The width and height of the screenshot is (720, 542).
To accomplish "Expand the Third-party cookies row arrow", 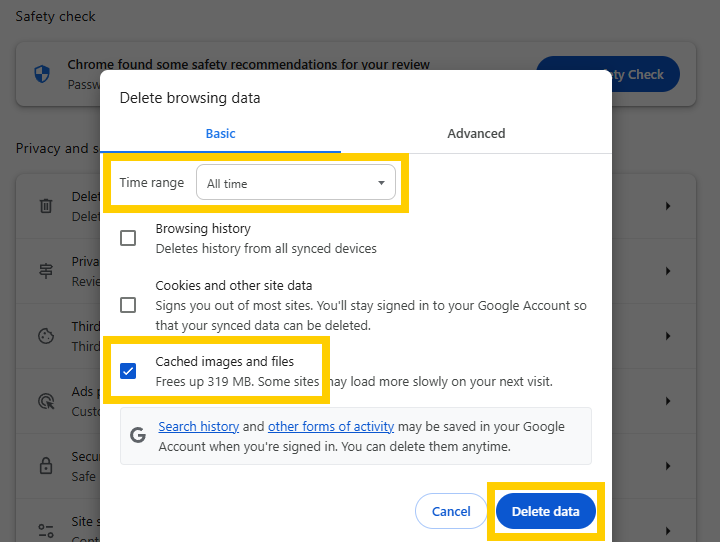I will pos(668,336).
